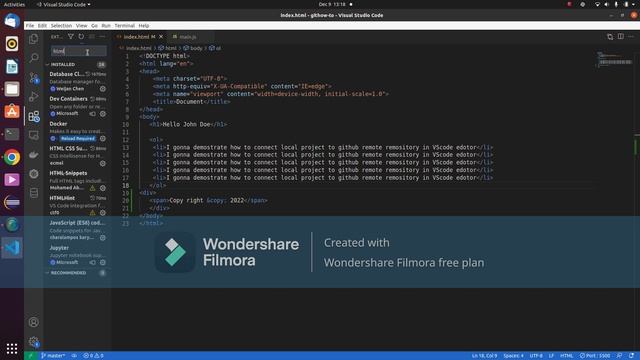
Task: Click the Activities button in the top bar
Action: (14, 4)
